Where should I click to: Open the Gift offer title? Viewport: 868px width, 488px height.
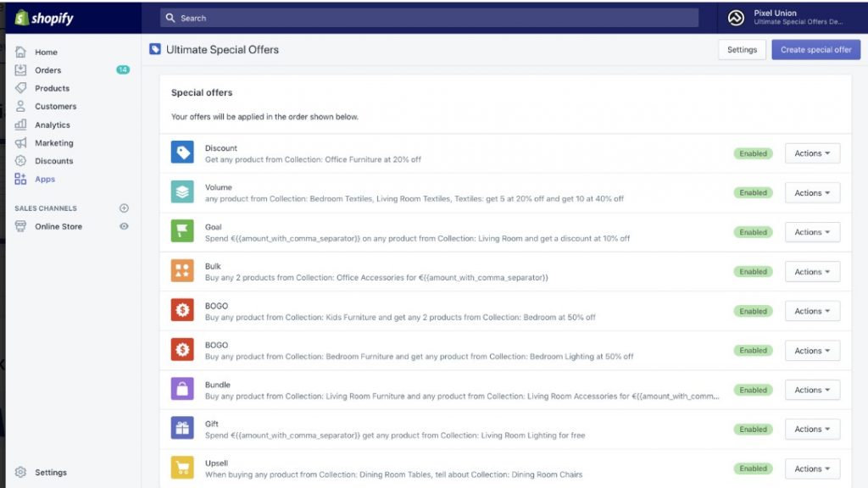[211, 424]
